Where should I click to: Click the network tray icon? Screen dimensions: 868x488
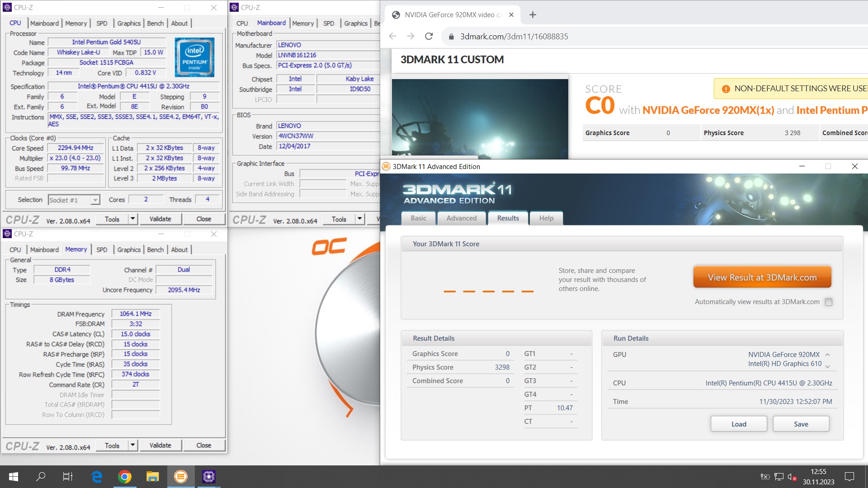[x=778, y=477]
